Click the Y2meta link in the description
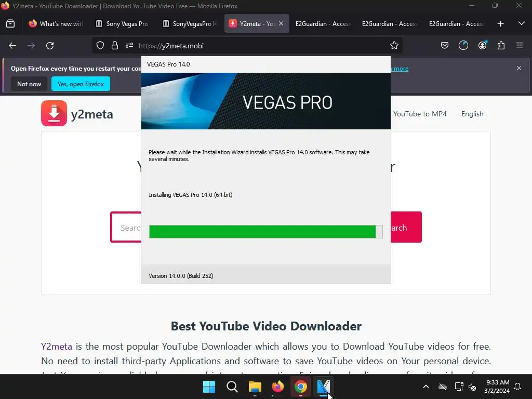 [x=56, y=347]
